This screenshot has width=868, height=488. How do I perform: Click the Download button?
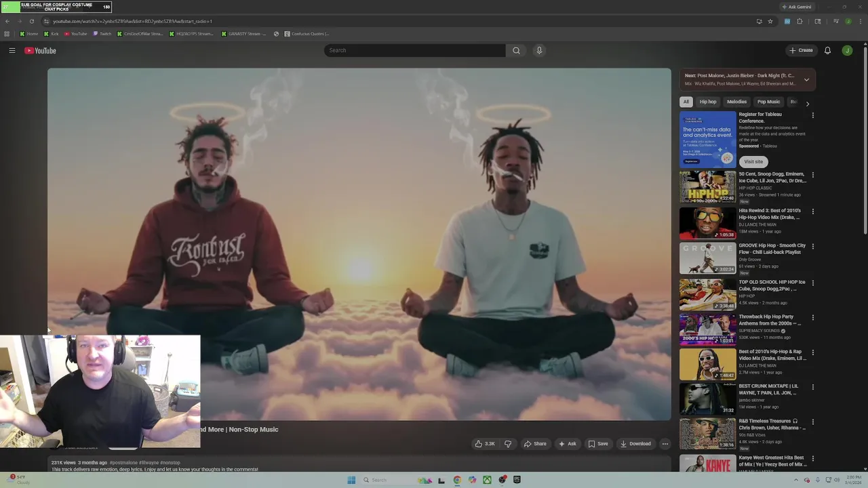[635, 444]
